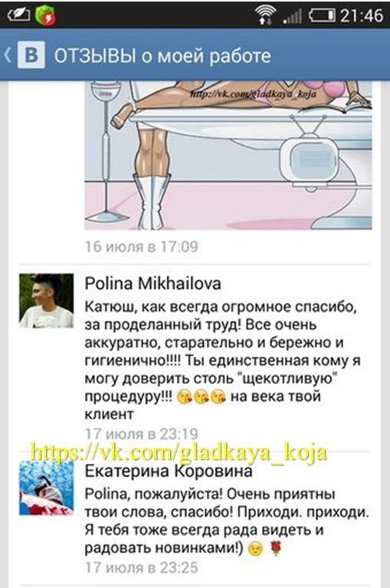
Task: Tap the Wi-Fi status bar icon
Action: [x=264, y=15]
